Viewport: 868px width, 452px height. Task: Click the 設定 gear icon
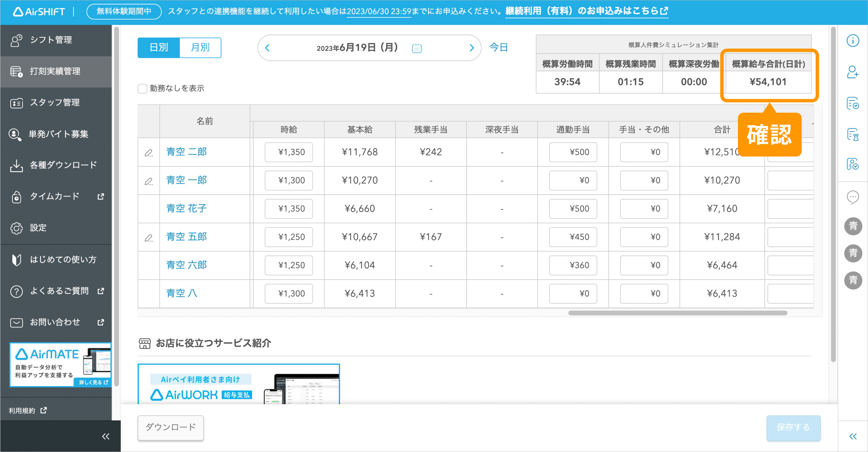tap(16, 228)
